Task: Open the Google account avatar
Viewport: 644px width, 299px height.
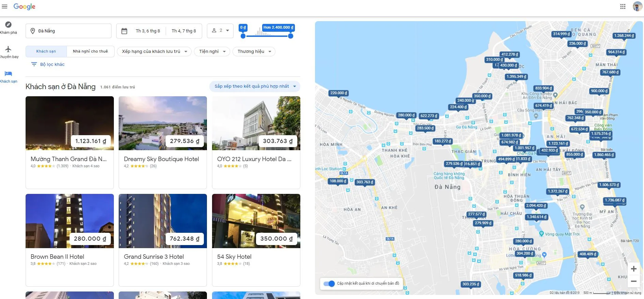Action: [x=637, y=6]
